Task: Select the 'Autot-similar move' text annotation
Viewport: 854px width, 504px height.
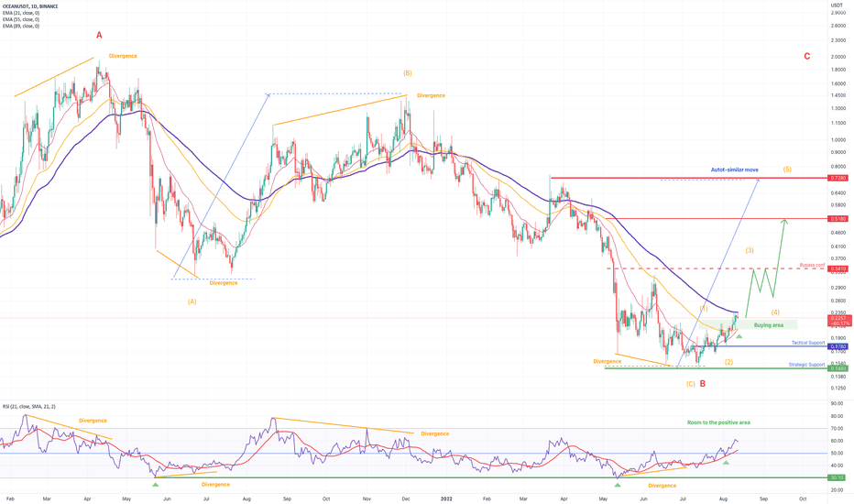Action: [734, 170]
